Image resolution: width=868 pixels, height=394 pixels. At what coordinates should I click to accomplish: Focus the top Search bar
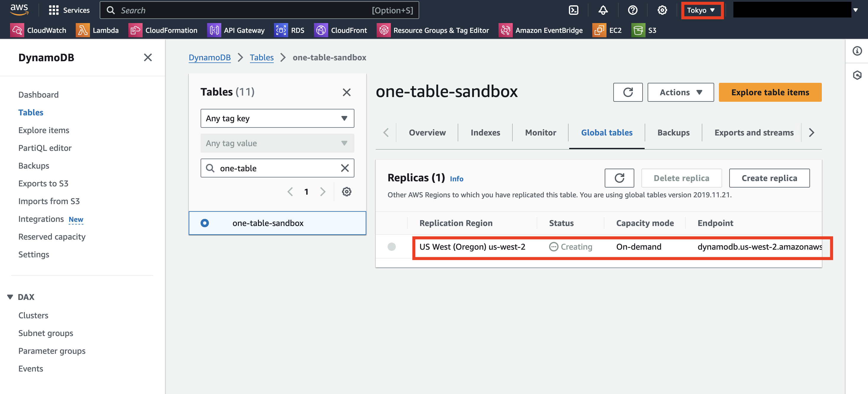[x=259, y=10]
